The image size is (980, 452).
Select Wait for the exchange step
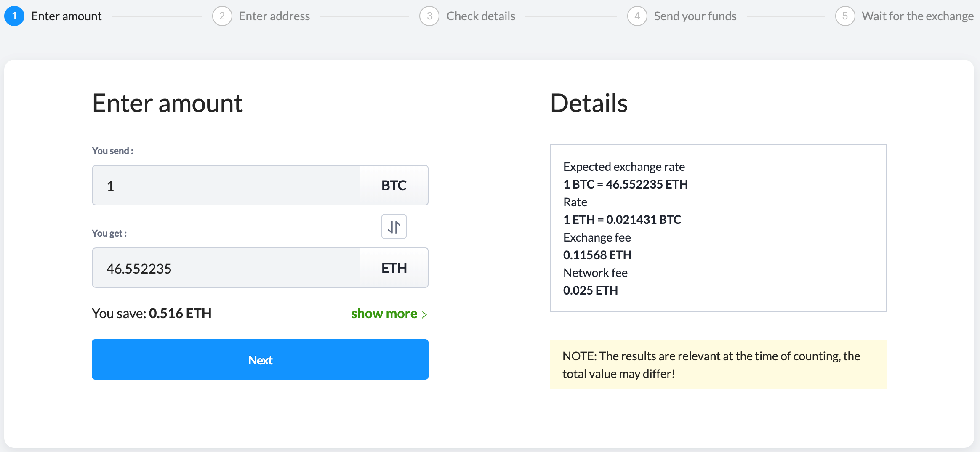click(917, 16)
